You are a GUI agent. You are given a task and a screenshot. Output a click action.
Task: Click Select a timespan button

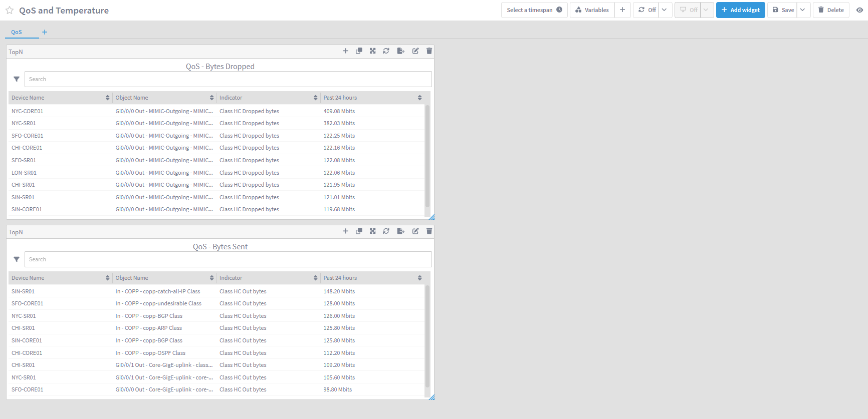(x=534, y=10)
